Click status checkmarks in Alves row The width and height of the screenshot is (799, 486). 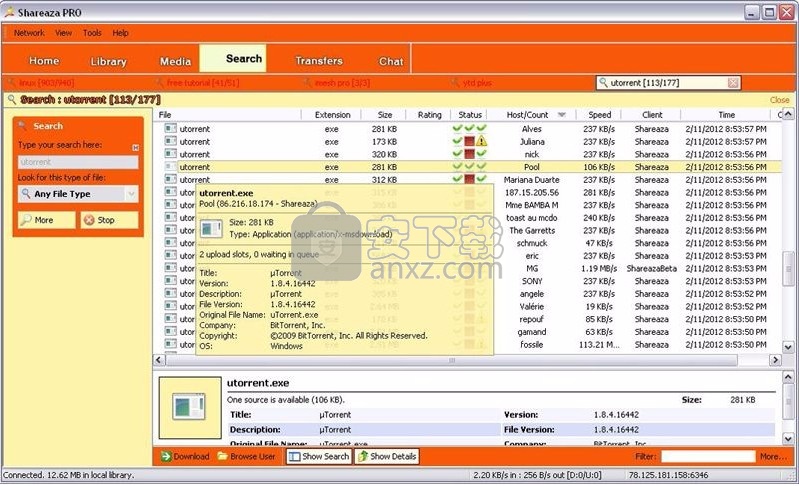(x=469, y=128)
